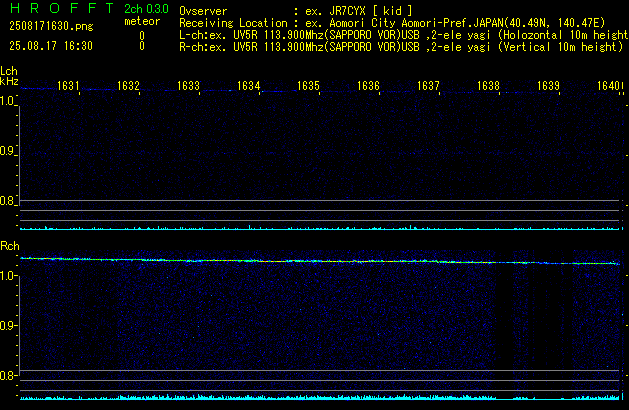This screenshot has width=629, height=410.
Task: Click the 1638 time marker
Action: pyautogui.click(x=488, y=86)
